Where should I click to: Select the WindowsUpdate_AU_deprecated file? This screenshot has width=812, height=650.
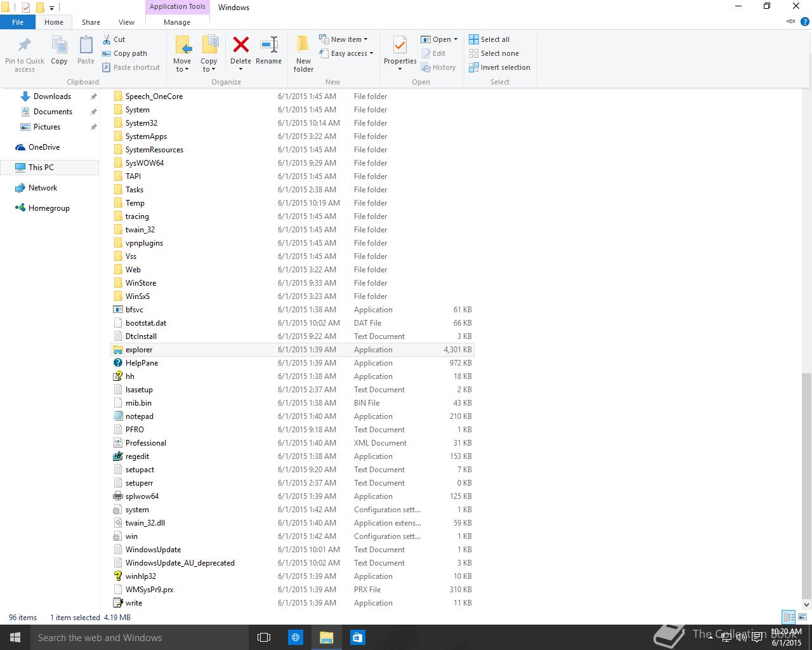pos(292,563)
